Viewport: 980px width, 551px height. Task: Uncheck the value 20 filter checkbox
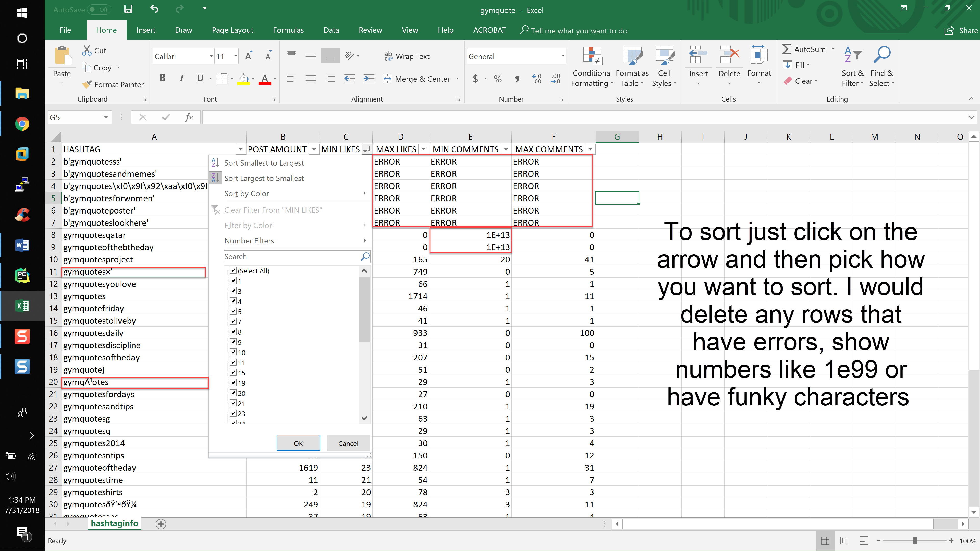(233, 393)
